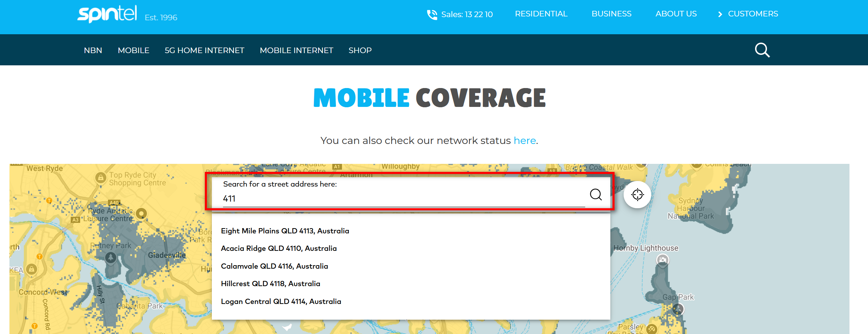This screenshot has width=868, height=334.
Task: Click Ryde Aquatic Leisure Centre map marker
Action: coord(142,213)
